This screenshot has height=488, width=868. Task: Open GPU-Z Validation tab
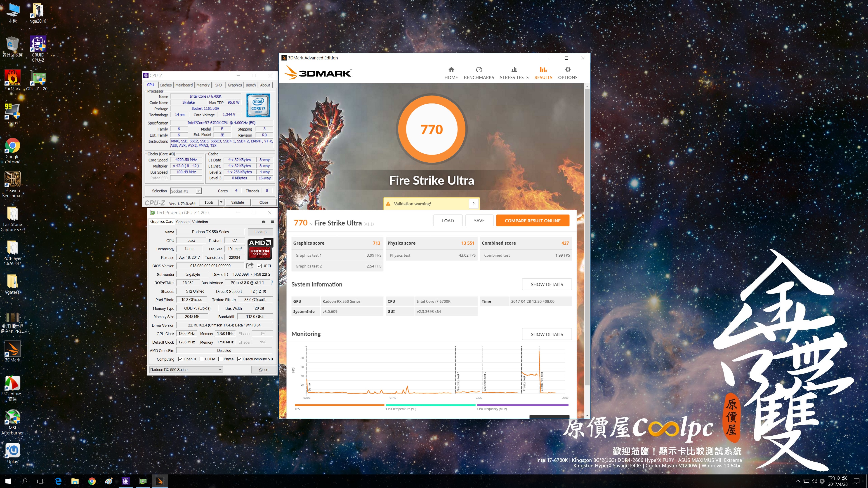(200, 222)
